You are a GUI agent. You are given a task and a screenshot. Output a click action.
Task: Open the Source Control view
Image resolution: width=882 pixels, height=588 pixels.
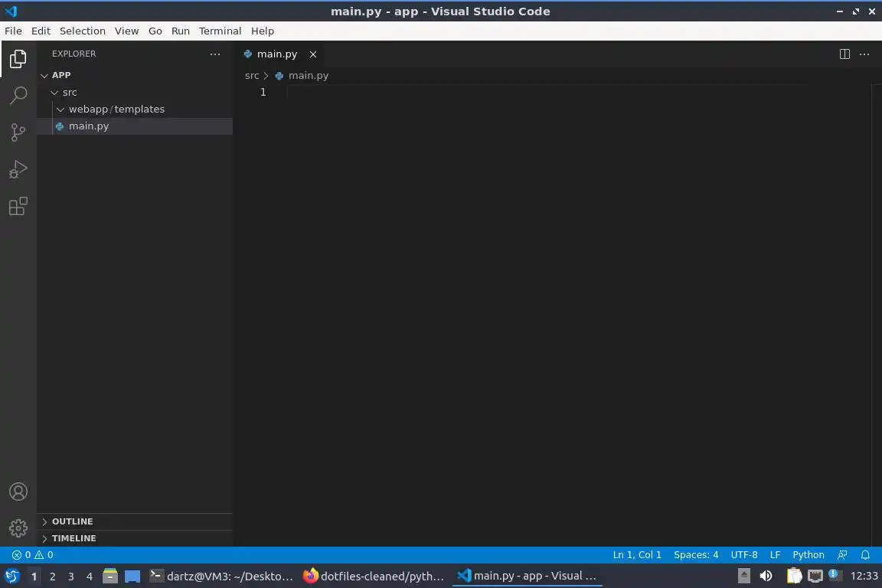pyautogui.click(x=18, y=132)
